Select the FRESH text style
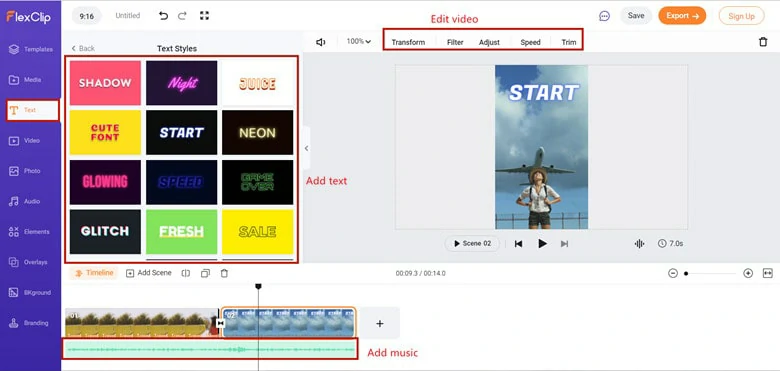 click(182, 232)
